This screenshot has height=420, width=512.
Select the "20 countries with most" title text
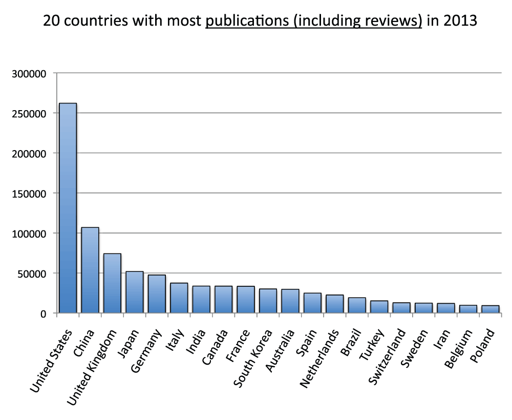pos(122,22)
